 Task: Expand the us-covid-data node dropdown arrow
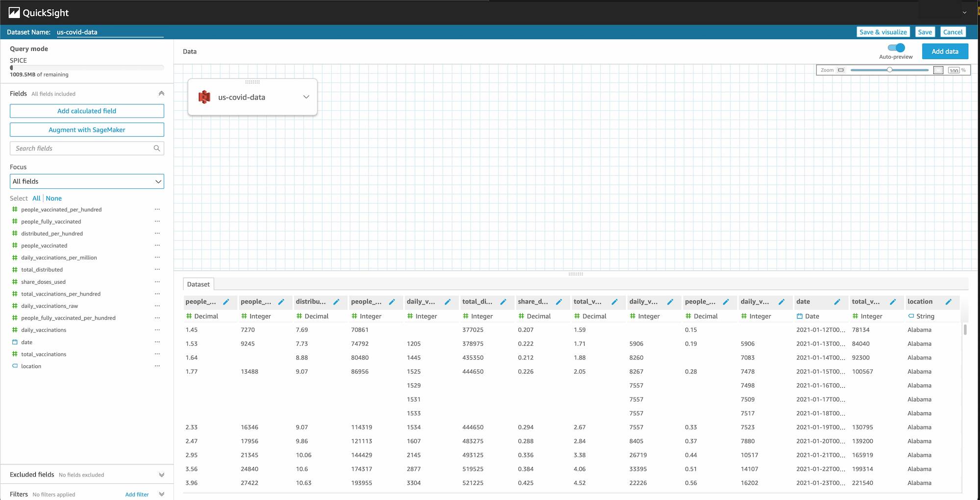(x=306, y=97)
